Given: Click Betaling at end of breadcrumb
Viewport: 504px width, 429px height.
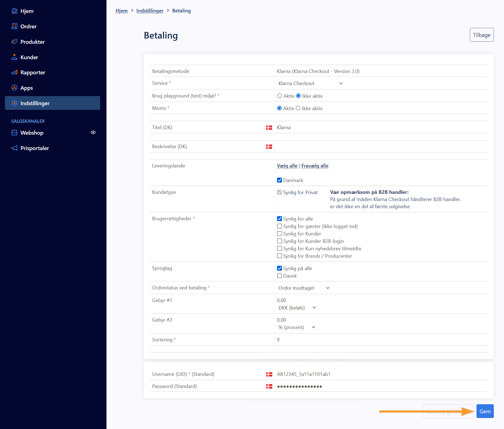Looking at the screenshot, I should pos(182,10).
